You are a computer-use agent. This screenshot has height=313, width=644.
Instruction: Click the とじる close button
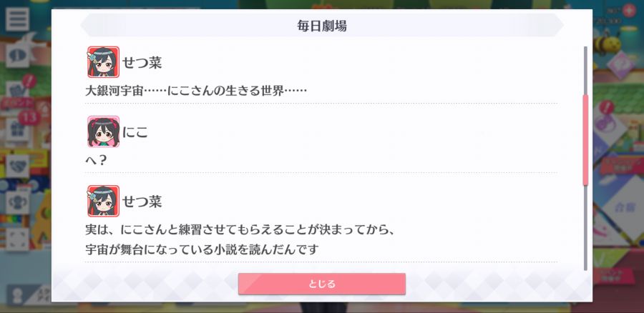(x=321, y=284)
